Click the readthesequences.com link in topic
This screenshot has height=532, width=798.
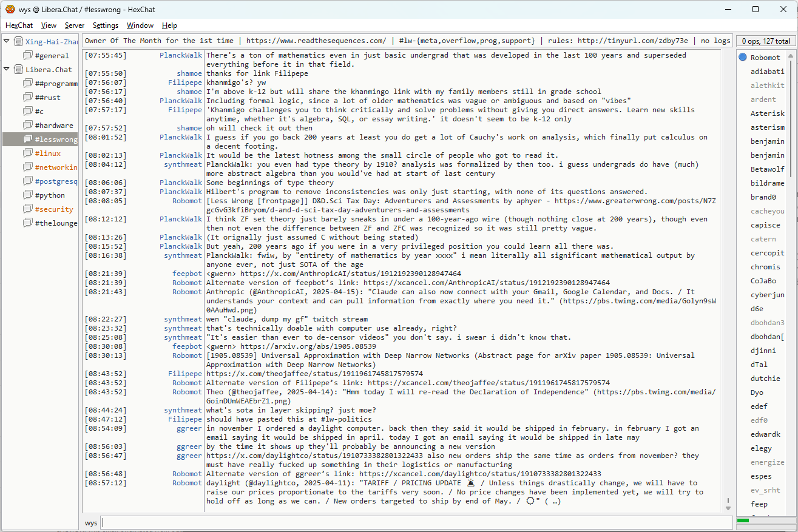tap(316, 41)
